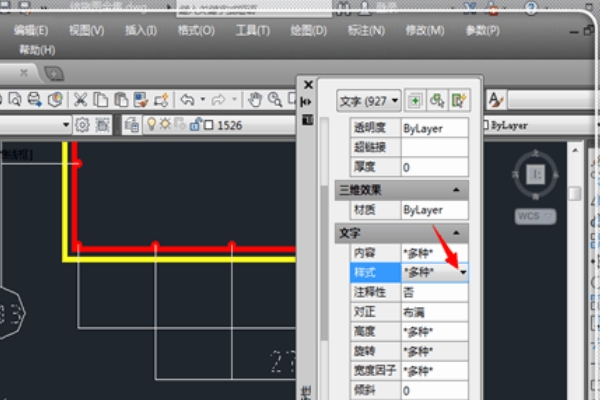Click the 内容 *多种* value field
Viewport: 600px width, 400px height.
pyautogui.click(x=434, y=253)
